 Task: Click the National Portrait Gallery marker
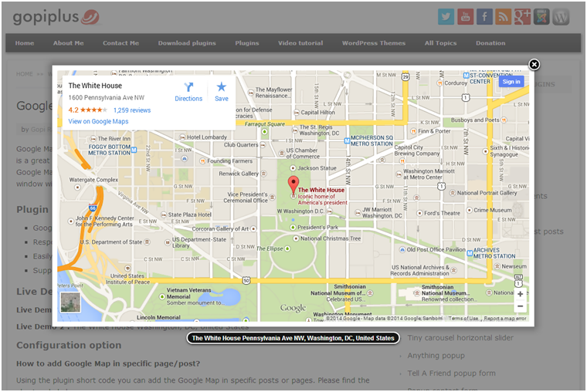[x=453, y=193]
